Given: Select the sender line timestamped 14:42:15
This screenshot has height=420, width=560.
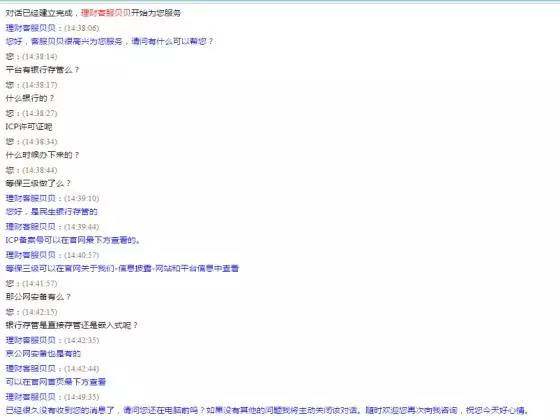Looking at the screenshot, I should (x=31, y=312).
